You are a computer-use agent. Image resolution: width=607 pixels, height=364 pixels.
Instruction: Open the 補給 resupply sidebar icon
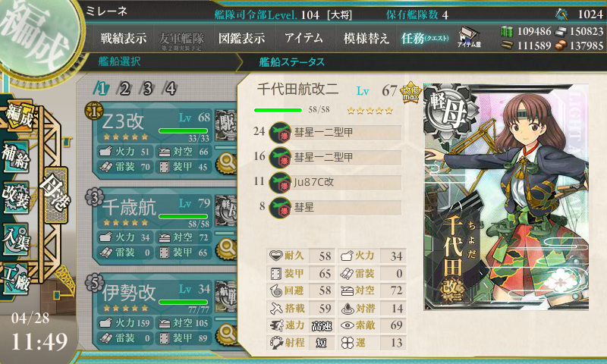click(16, 158)
